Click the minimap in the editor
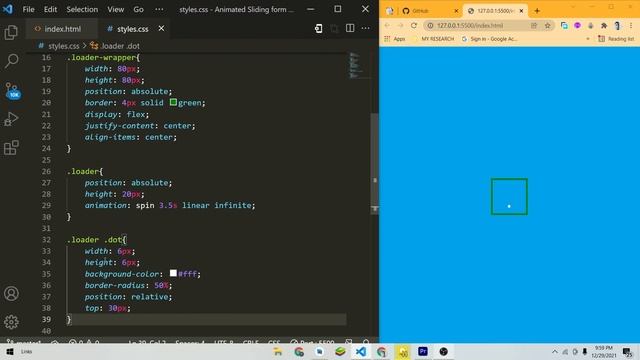 (x=354, y=65)
